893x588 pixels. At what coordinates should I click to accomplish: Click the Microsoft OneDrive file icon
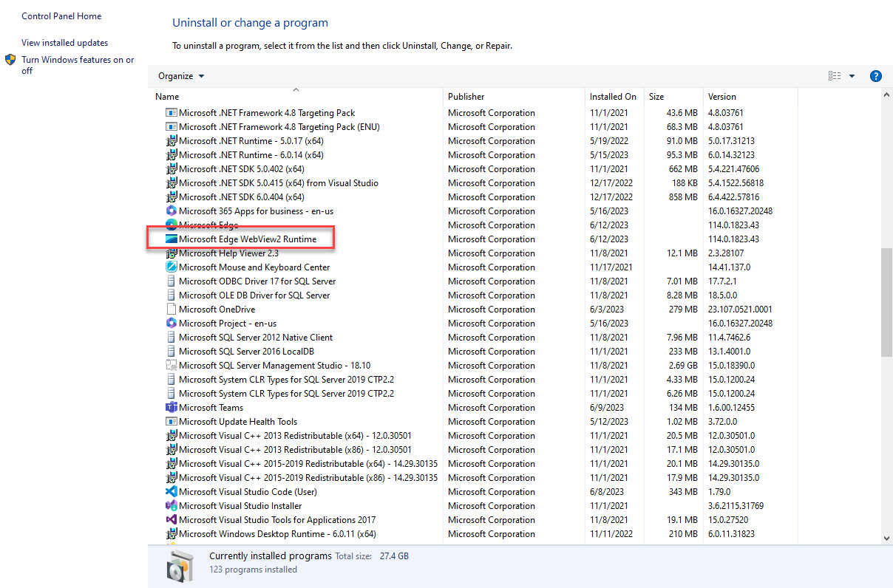[x=172, y=310]
